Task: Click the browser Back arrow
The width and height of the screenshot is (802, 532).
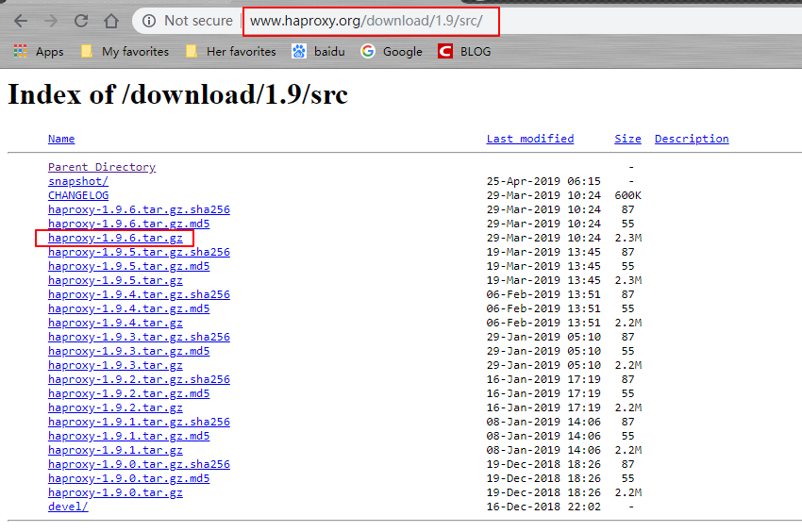Action: tap(21, 21)
